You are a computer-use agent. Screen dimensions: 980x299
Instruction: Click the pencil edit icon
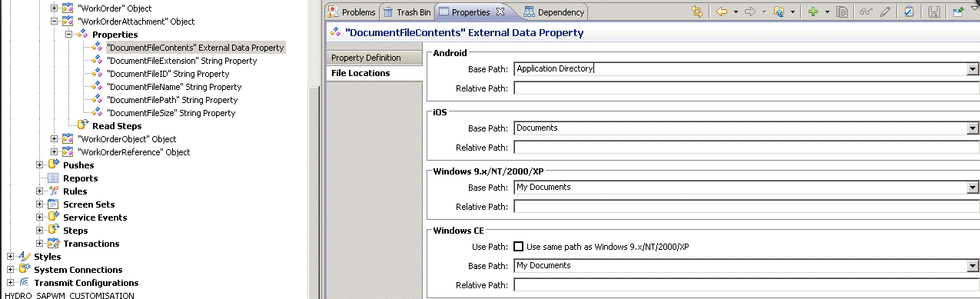[x=885, y=12]
